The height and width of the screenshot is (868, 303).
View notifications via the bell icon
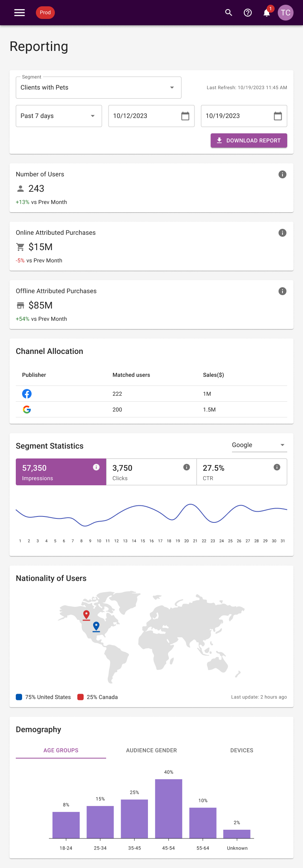pyautogui.click(x=267, y=13)
